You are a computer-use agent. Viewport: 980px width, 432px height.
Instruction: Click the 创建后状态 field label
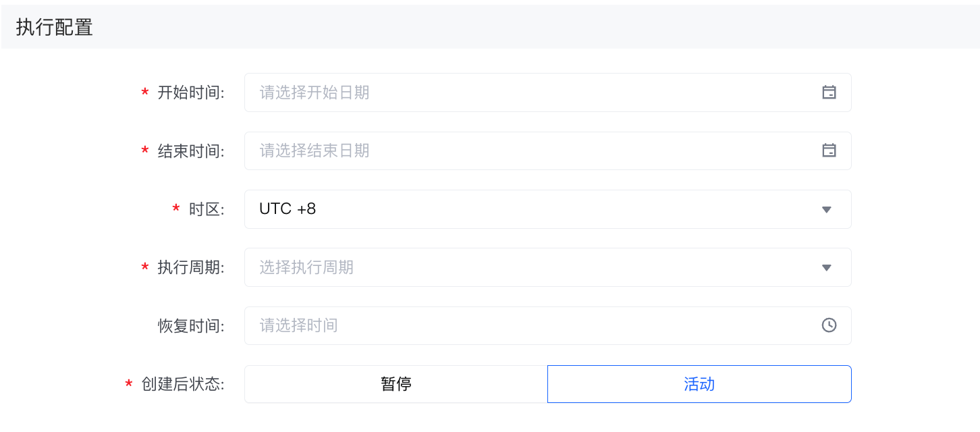pos(182,384)
